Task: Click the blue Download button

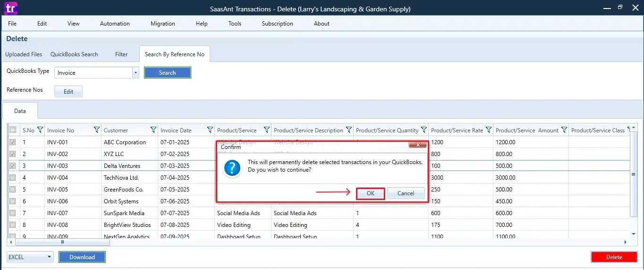Action: [82, 257]
